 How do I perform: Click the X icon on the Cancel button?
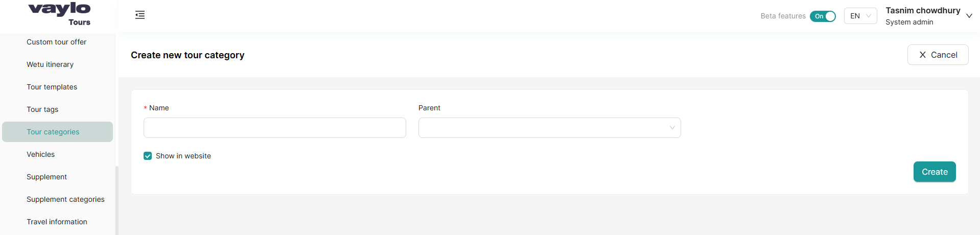point(922,55)
